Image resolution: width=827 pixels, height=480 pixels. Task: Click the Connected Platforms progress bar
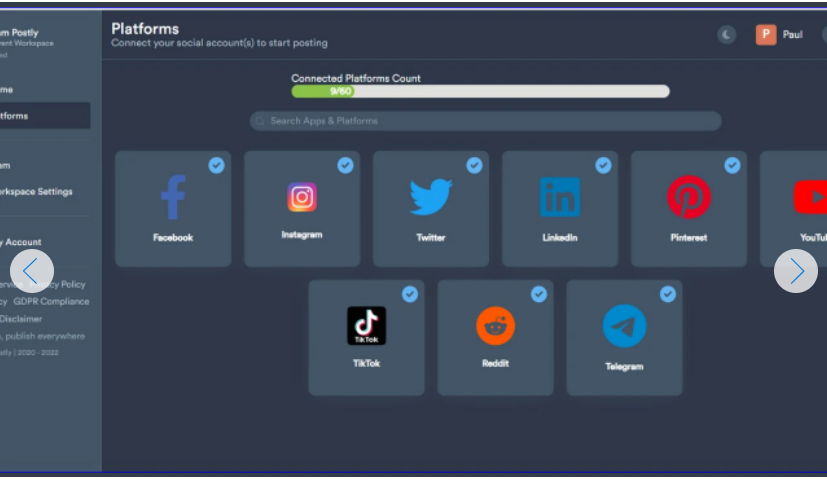coord(480,91)
